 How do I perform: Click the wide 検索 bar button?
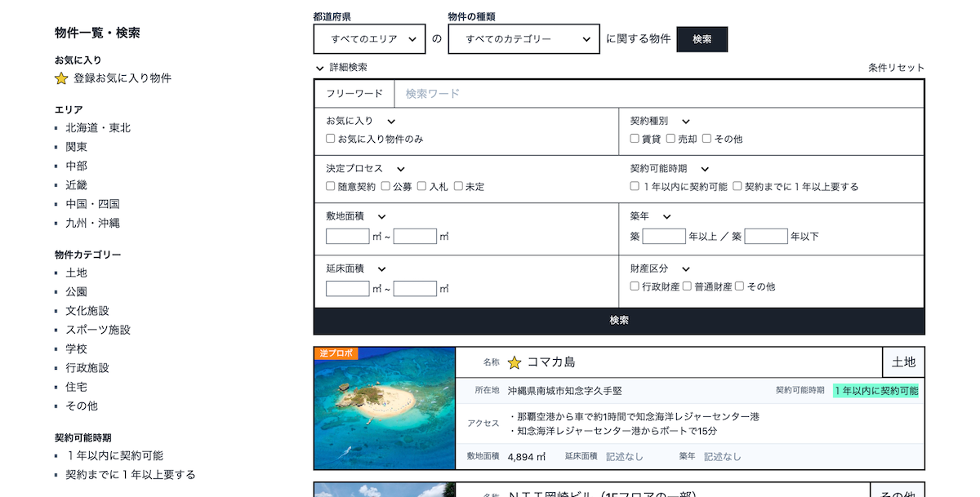click(x=619, y=321)
